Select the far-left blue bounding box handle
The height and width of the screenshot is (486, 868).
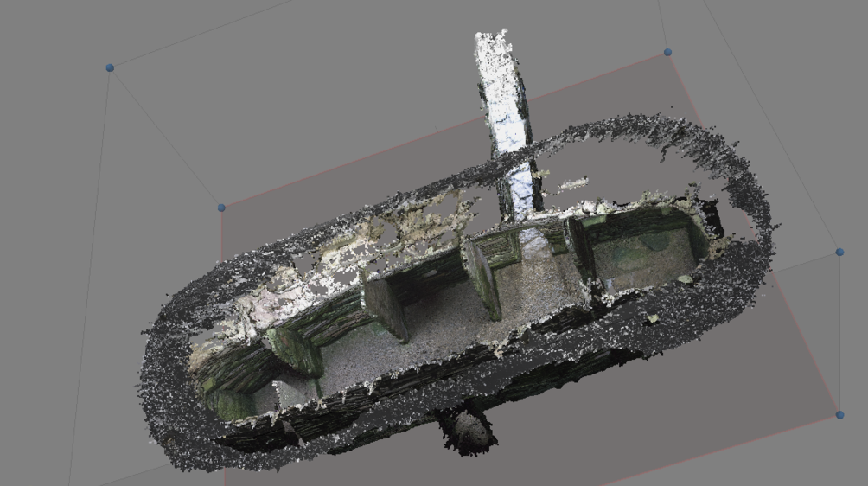click(110, 67)
